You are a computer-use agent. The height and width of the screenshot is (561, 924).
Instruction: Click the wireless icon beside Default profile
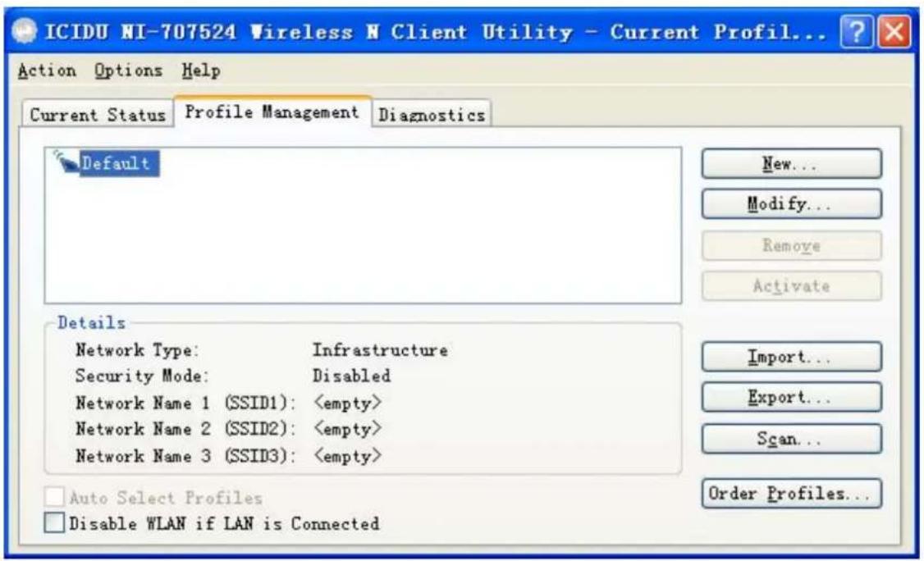click(x=66, y=162)
